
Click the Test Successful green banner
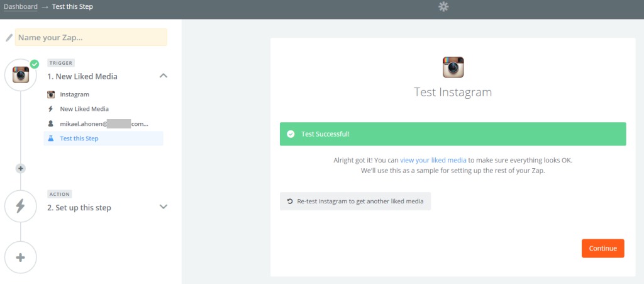click(453, 134)
